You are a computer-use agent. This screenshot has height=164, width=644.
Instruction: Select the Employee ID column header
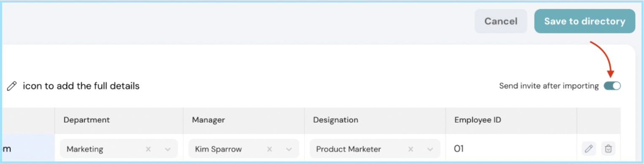(478, 120)
